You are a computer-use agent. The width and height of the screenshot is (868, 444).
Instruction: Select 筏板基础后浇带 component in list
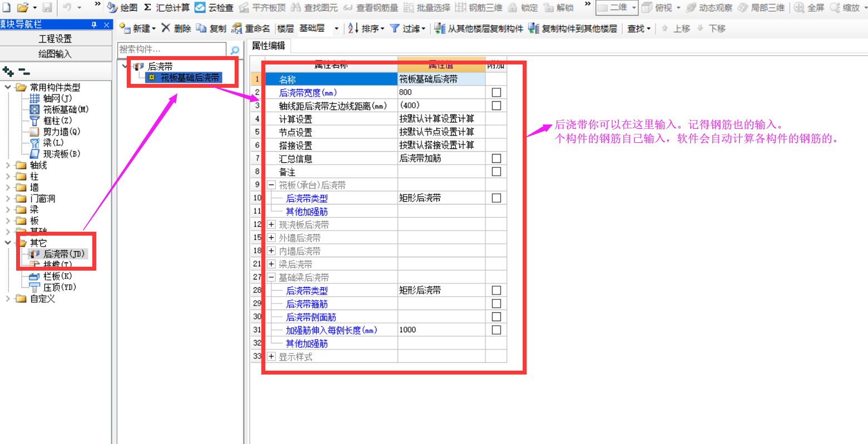click(183, 78)
